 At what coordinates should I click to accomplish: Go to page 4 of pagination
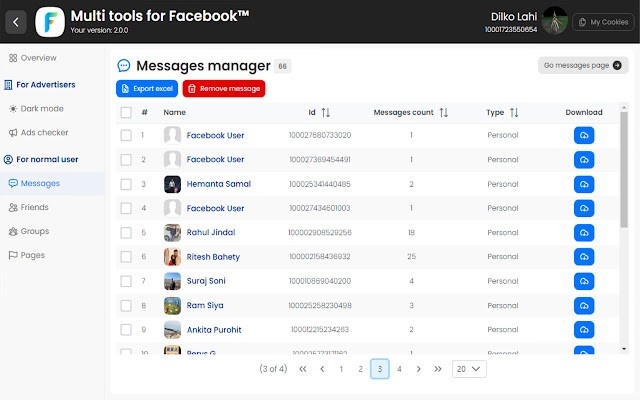pos(399,369)
